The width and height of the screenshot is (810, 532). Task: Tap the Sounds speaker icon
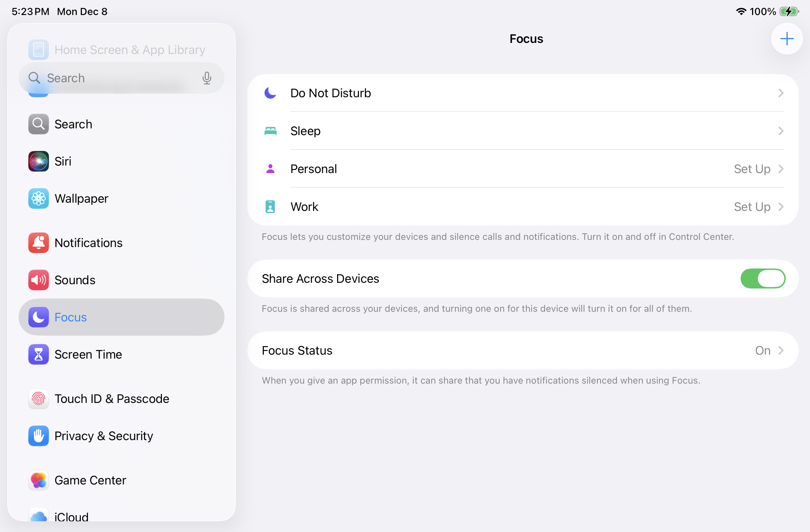click(x=39, y=280)
